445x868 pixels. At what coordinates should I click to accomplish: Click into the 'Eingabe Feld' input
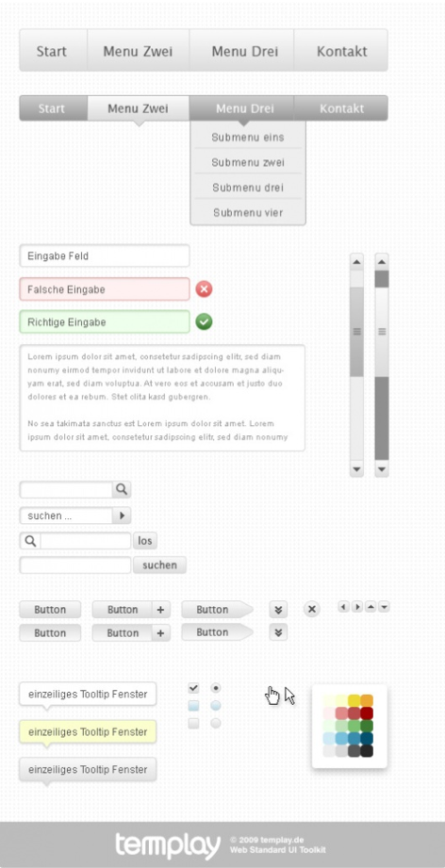click(x=105, y=255)
